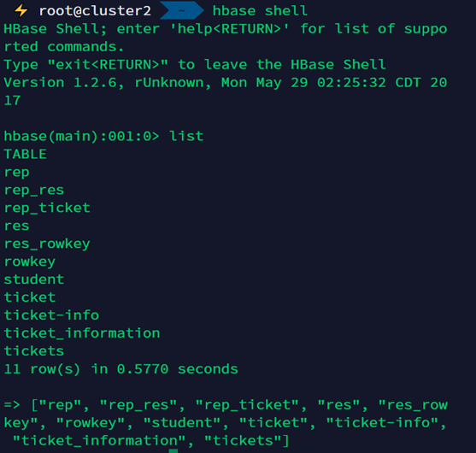The image size is (476, 453).
Task: Click the 'rowkey' table row
Action: tap(30, 262)
